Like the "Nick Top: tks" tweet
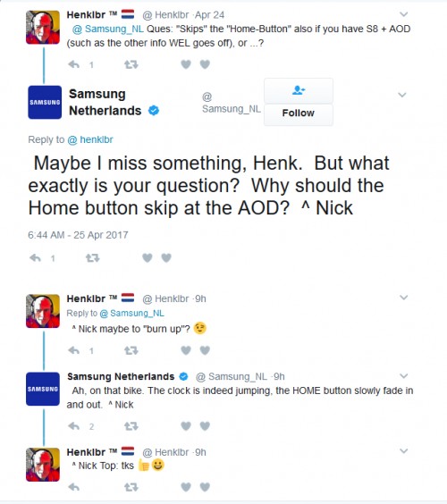Image resolution: width=447 pixels, height=504 pixels. coord(186,487)
